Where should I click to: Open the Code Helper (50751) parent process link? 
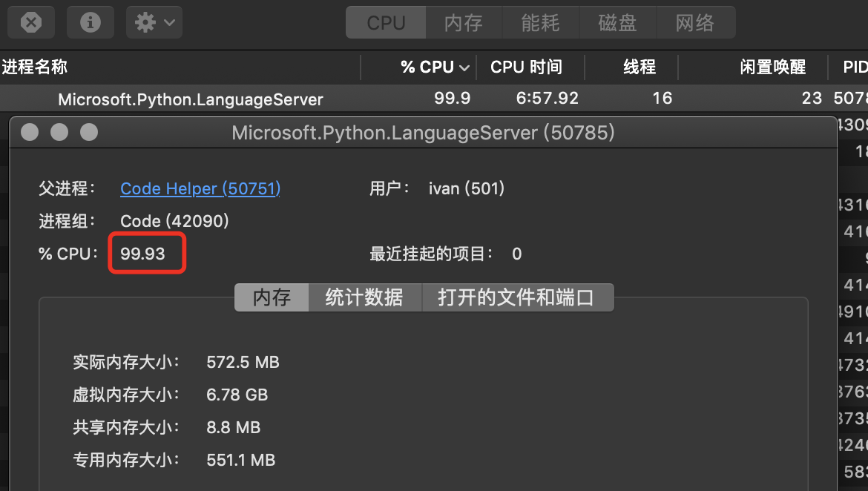(x=200, y=188)
